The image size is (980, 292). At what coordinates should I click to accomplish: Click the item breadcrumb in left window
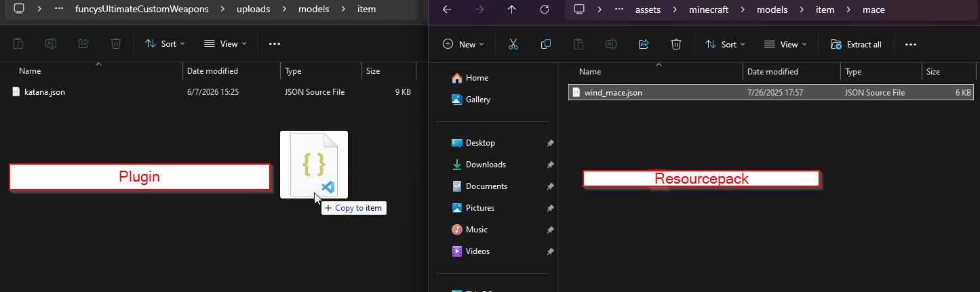(366, 9)
